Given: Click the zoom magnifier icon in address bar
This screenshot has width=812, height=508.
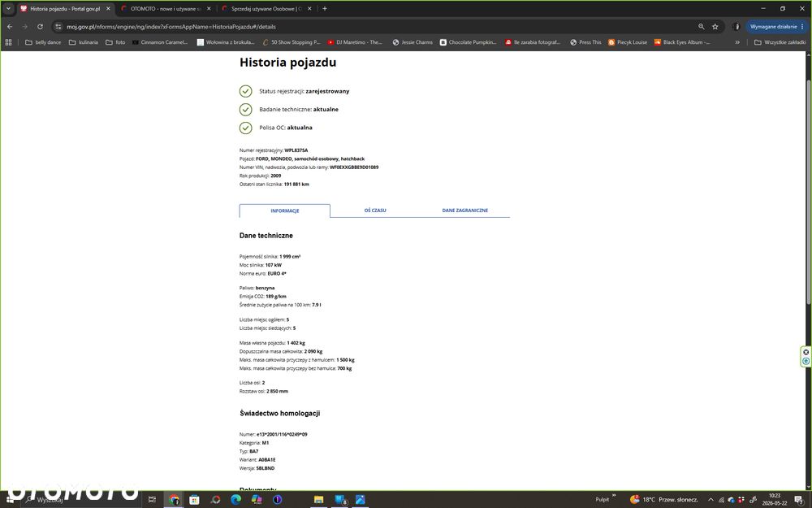Looking at the screenshot, I should (702, 27).
